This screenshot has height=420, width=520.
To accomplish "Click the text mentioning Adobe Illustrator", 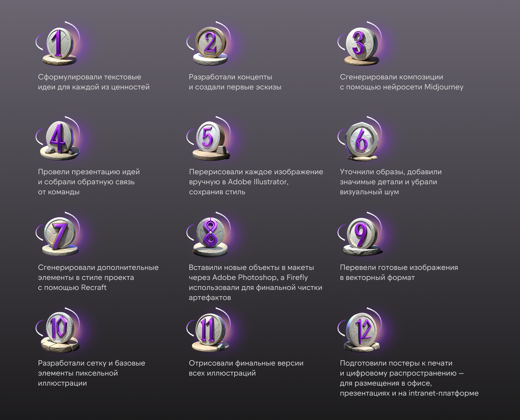I will (x=256, y=182).
